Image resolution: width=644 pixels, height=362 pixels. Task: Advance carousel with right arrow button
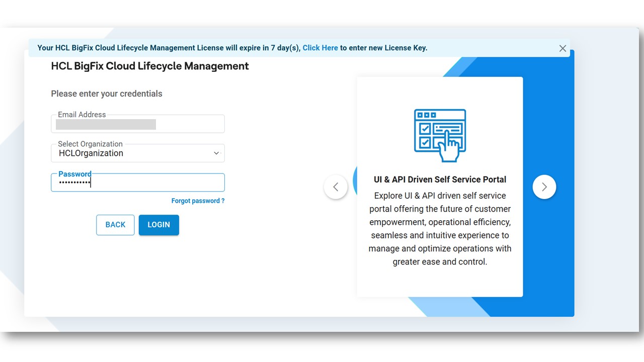[544, 187]
